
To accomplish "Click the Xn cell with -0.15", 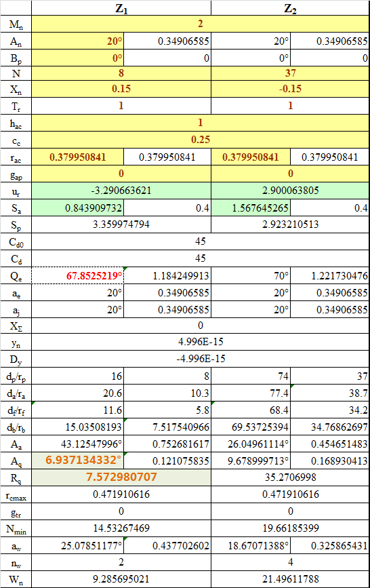I will coord(290,90).
